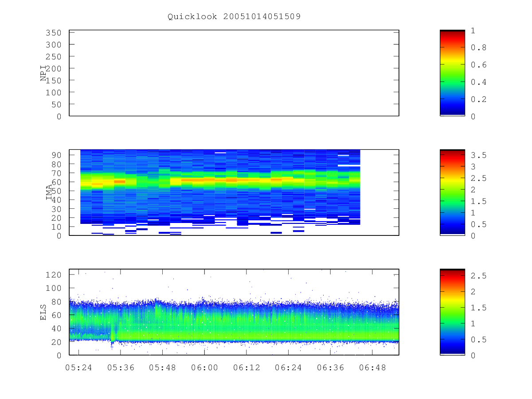Click the 40 tick on ELS axis

(x=56, y=329)
